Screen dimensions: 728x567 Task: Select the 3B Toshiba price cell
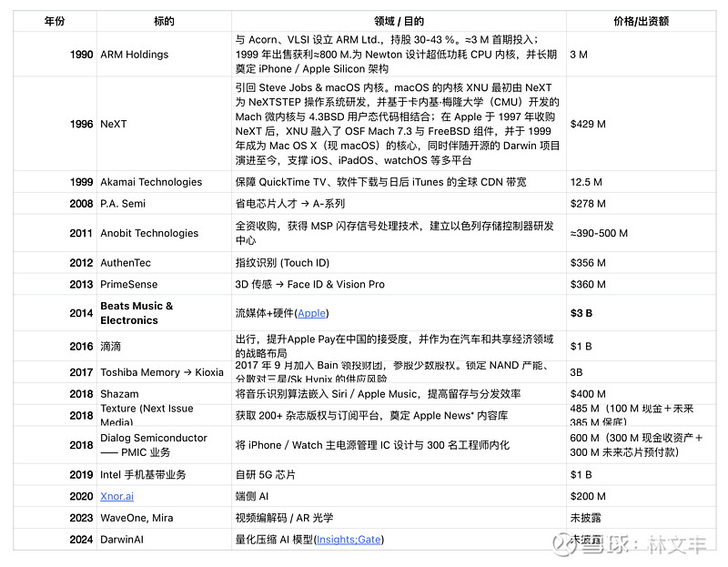[x=642, y=372]
